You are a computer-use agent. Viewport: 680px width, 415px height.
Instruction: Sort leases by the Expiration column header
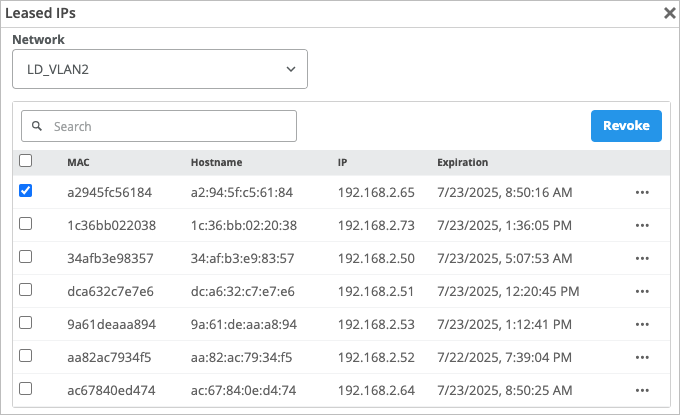462,162
